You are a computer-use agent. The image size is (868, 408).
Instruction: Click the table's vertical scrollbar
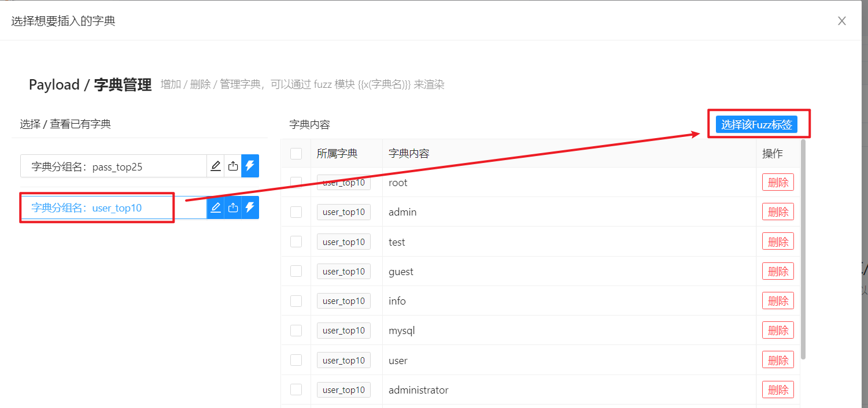[803, 248]
